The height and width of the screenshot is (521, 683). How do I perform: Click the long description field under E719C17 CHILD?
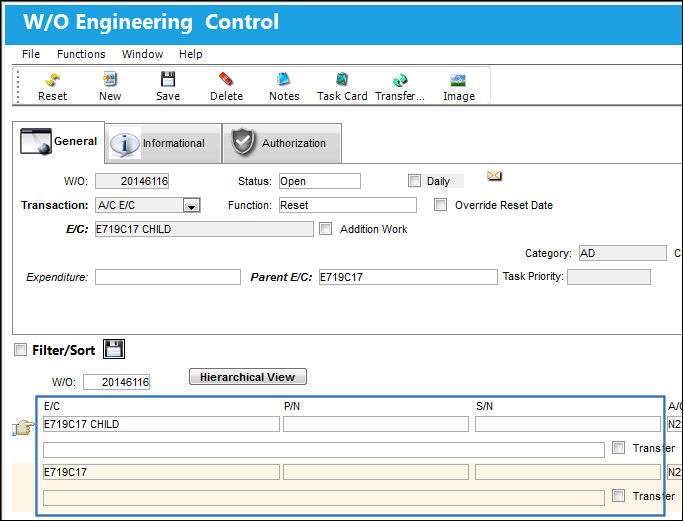click(x=324, y=450)
